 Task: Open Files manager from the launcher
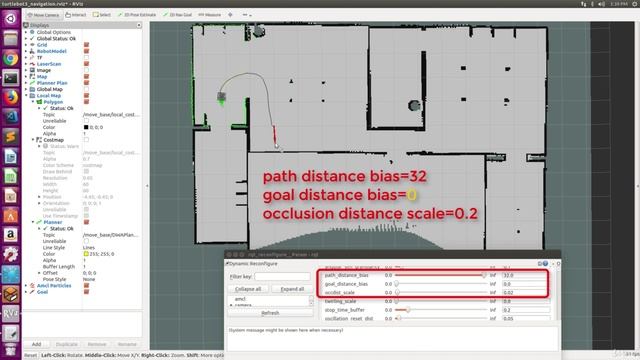point(11,39)
